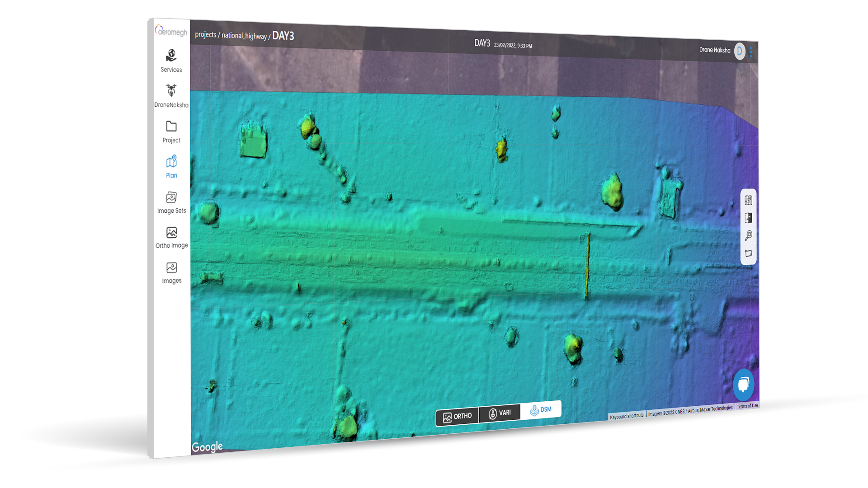Switch map view to DSM
This screenshot has width=868, height=488.
click(x=541, y=410)
